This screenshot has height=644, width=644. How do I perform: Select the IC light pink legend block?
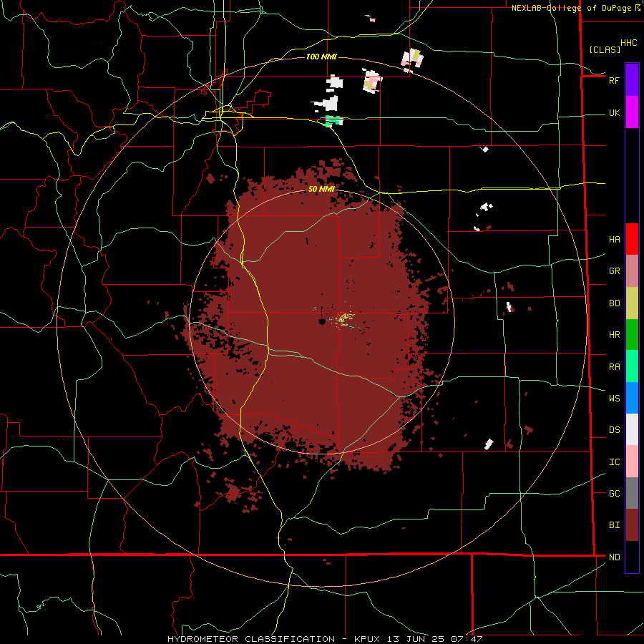click(632, 462)
